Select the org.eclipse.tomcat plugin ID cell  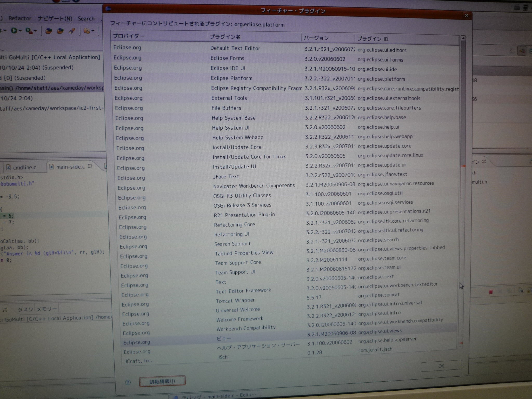379,295
